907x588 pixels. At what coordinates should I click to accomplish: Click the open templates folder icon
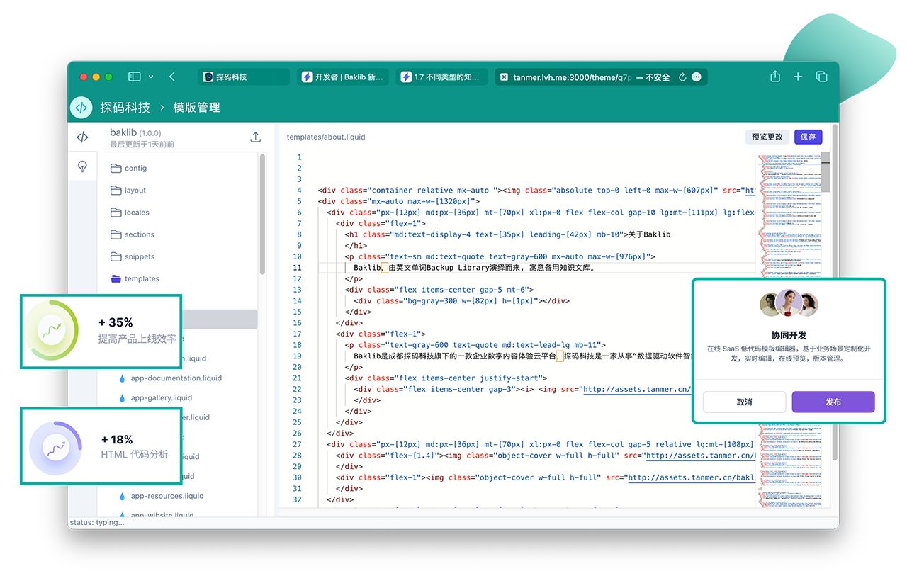(116, 278)
